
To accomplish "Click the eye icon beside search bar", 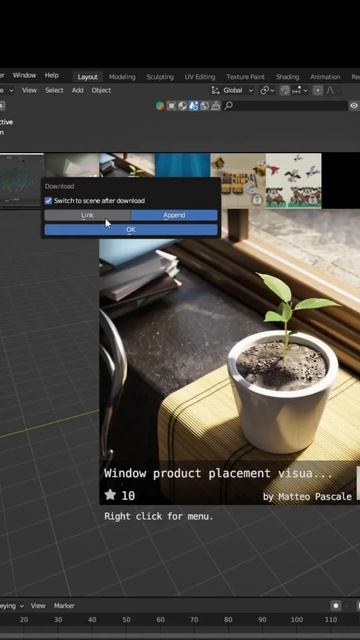I will [x=354, y=106].
